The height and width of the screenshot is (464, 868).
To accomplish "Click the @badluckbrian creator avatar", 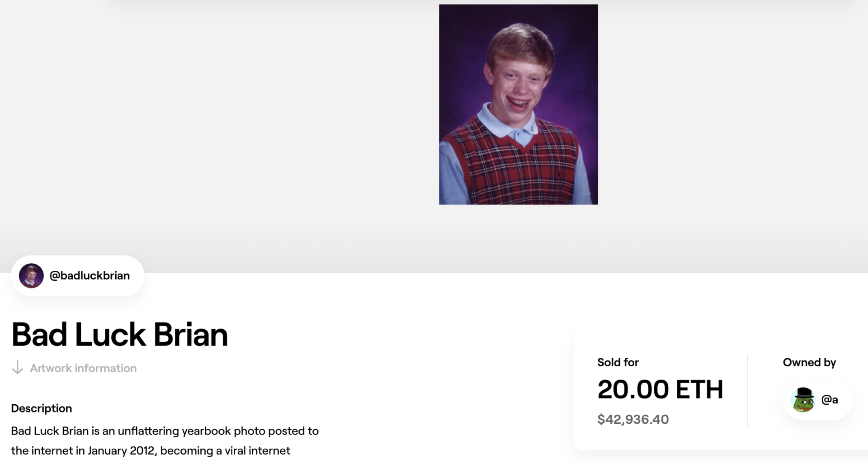I will click(x=31, y=275).
